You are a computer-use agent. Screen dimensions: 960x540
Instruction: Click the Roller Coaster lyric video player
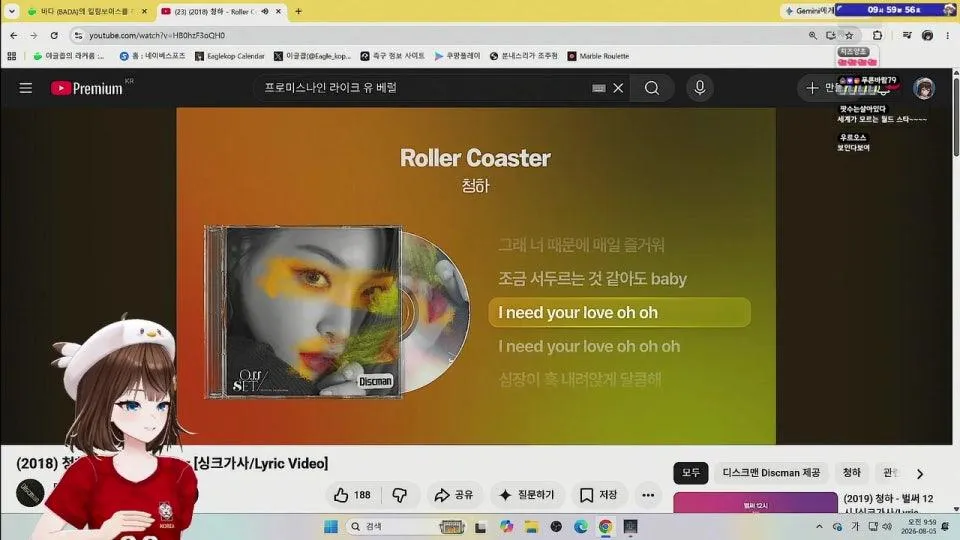[x=476, y=276]
